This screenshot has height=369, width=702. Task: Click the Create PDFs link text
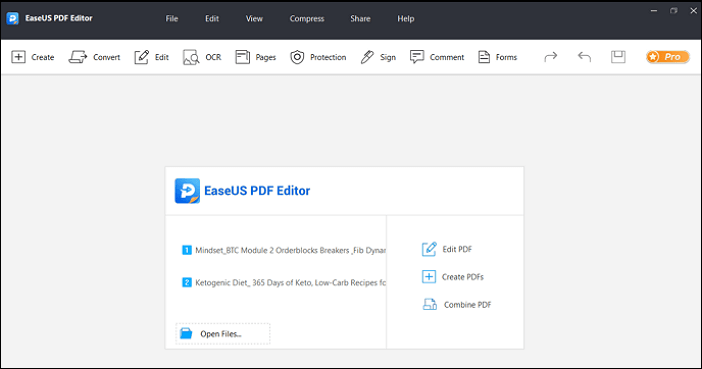pyautogui.click(x=463, y=277)
